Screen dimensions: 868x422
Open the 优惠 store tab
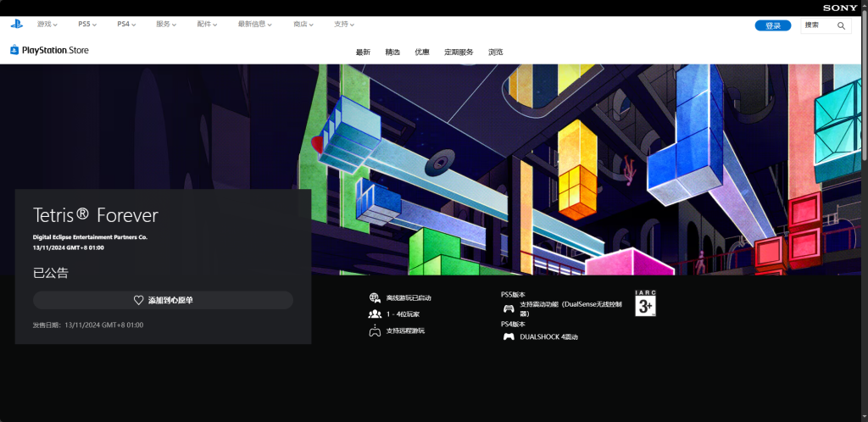click(422, 52)
